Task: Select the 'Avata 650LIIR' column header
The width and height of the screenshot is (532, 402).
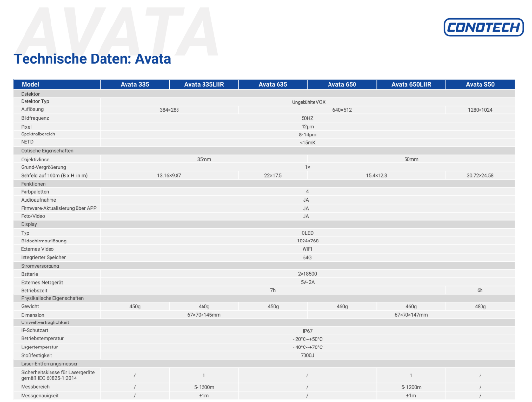Action: pos(411,84)
